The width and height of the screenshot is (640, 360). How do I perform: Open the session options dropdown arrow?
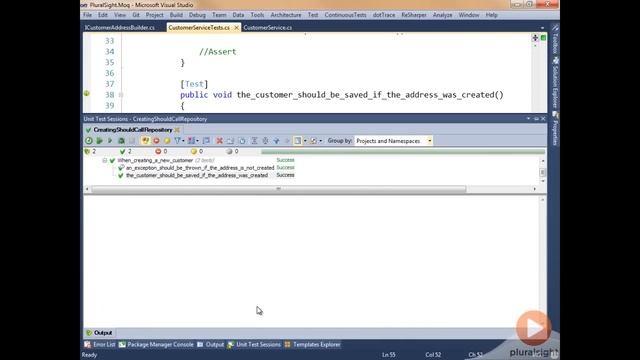(320, 141)
